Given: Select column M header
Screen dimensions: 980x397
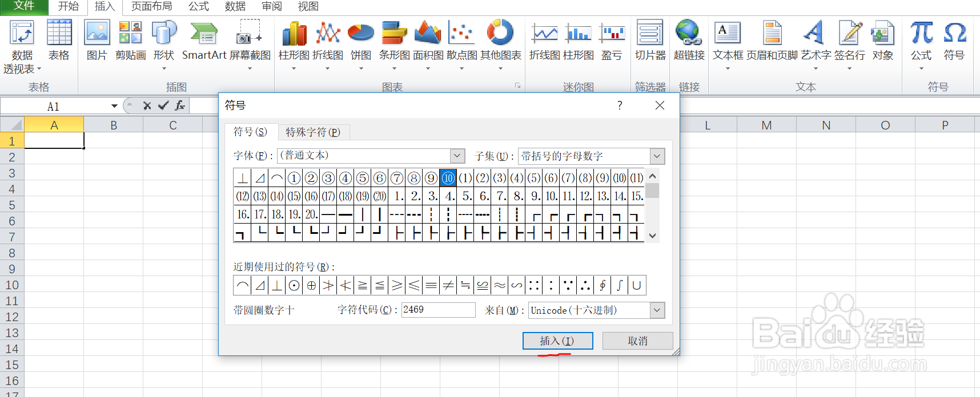Looking at the screenshot, I should tap(766, 125).
